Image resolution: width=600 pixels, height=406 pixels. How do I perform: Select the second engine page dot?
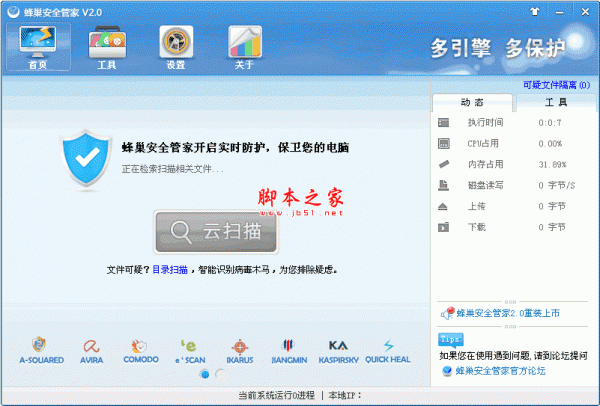(x=221, y=374)
